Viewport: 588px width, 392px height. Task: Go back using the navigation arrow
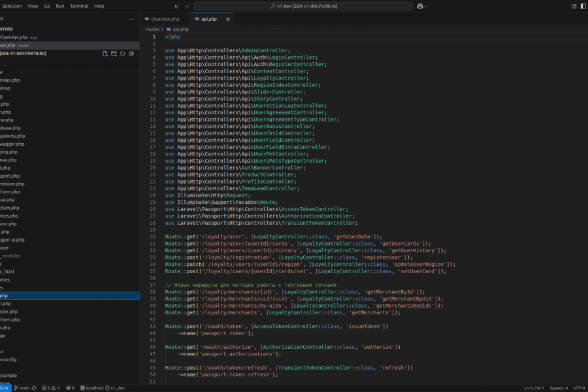(178, 6)
